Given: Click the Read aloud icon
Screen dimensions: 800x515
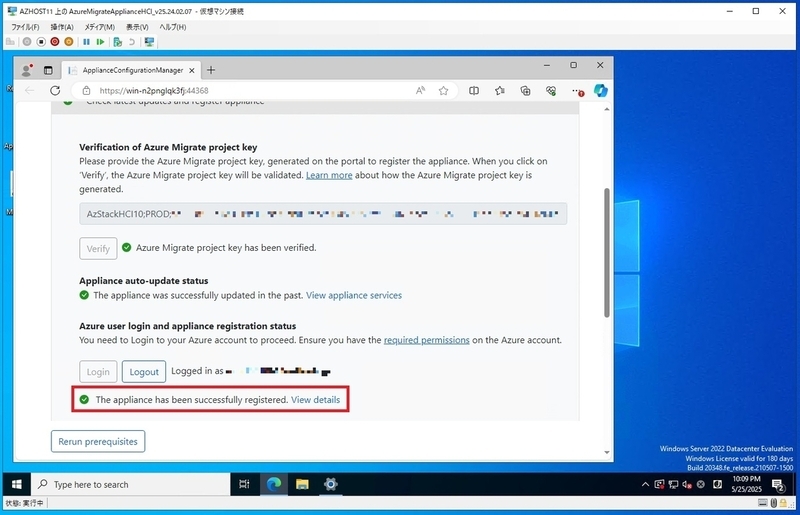Looking at the screenshot, I should (x=420, y=91).
